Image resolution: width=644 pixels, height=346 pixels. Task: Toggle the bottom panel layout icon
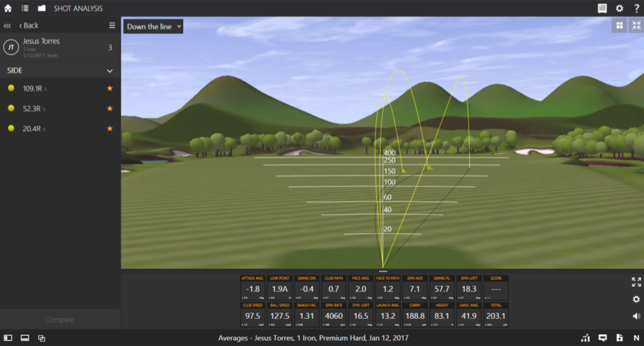(25, 338)
